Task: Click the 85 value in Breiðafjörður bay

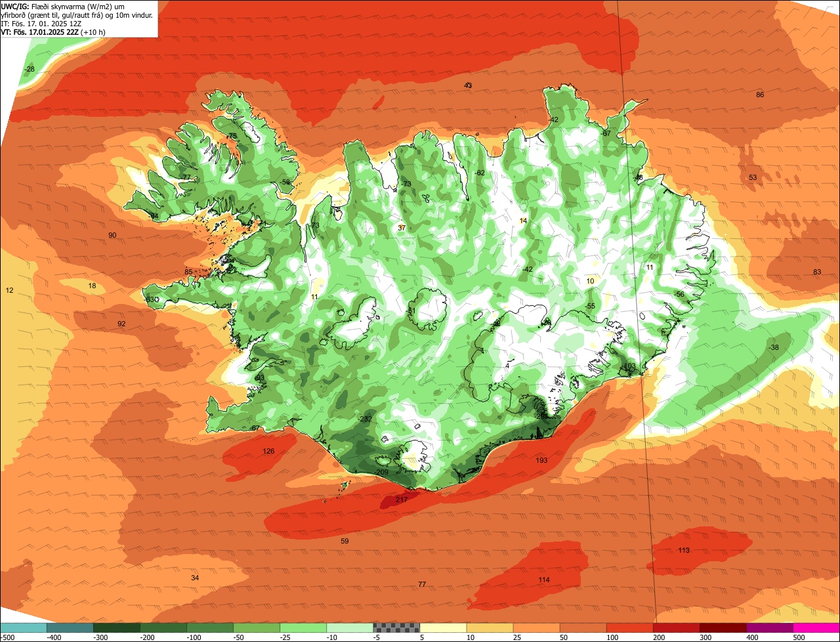Action: (x=188, y=272)
